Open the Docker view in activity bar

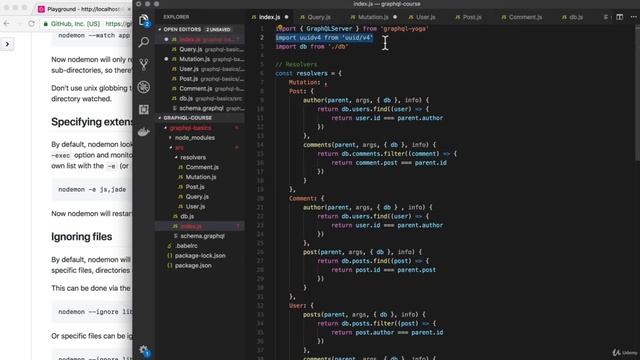pyautogui.click(x=144, y=132)
